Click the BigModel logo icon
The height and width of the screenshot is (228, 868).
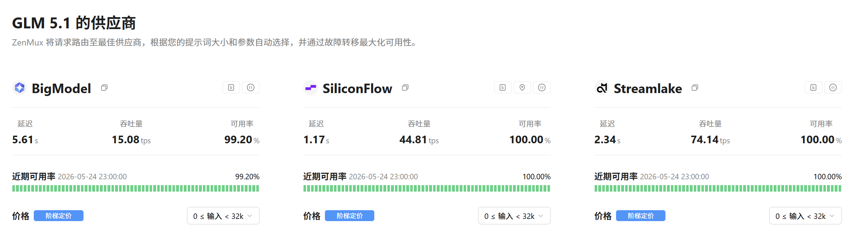pyautogui.click(x=20, y=88)
